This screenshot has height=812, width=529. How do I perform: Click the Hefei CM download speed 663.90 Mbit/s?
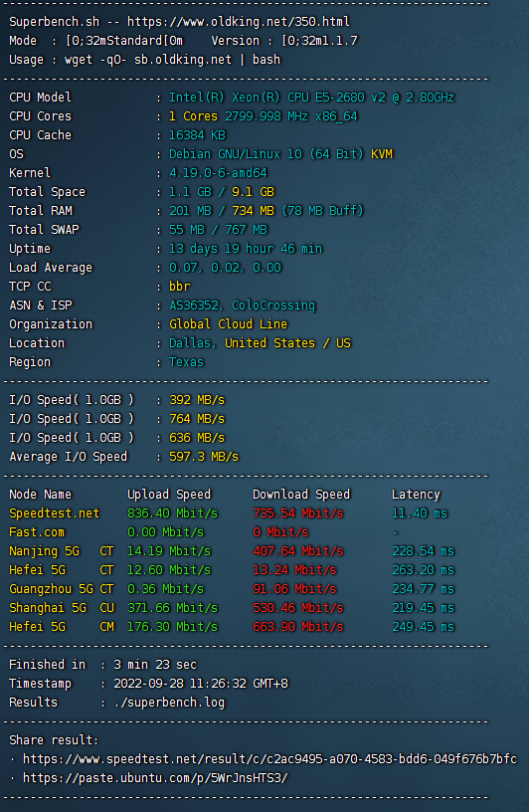coord(298,627)
